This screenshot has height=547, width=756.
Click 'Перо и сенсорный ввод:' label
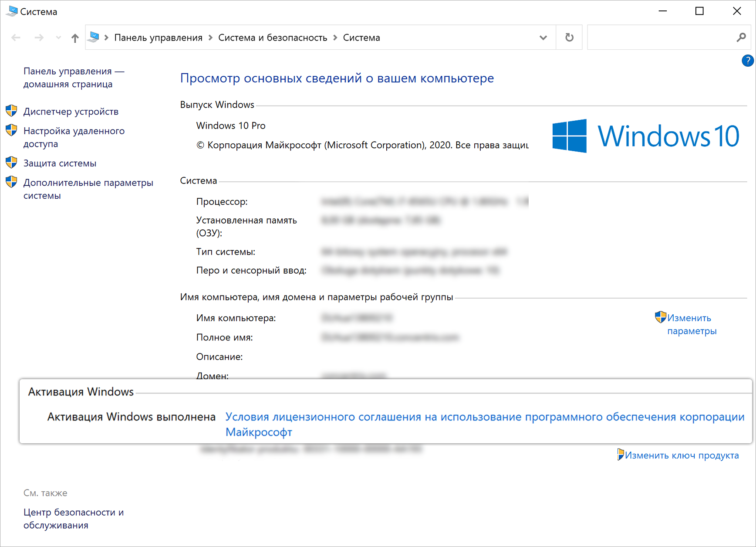point(251,271)
